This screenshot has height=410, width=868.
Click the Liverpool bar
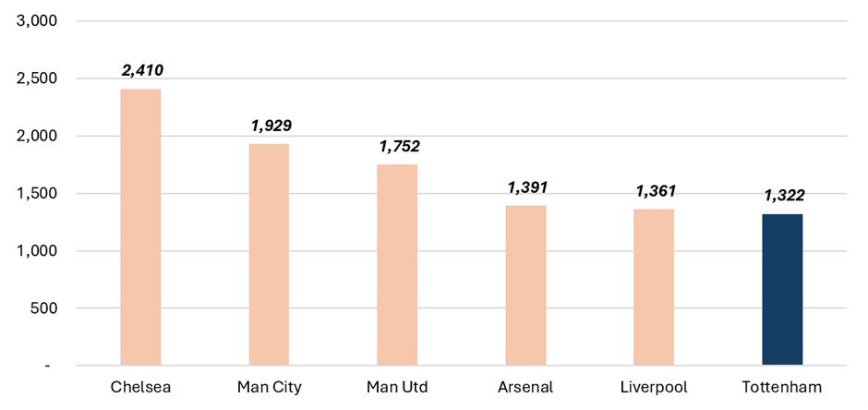click(655, 287)
